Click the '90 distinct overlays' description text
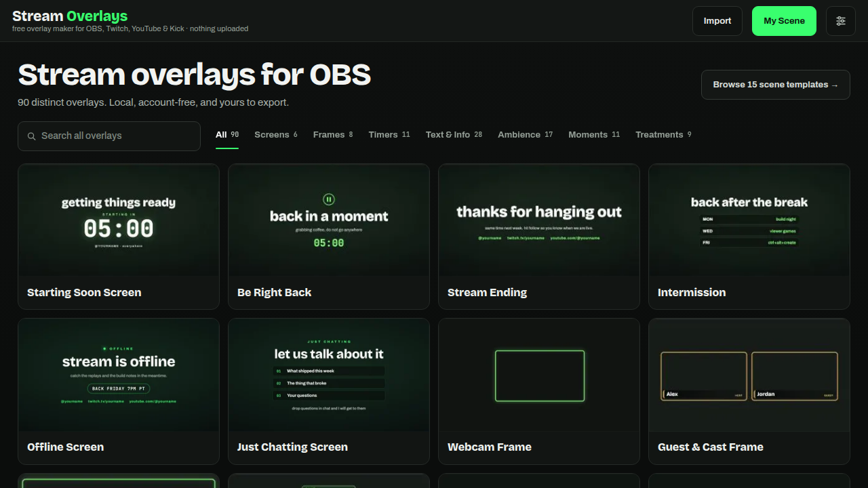This screenshot has width=868, height=488. click(153, 102)
